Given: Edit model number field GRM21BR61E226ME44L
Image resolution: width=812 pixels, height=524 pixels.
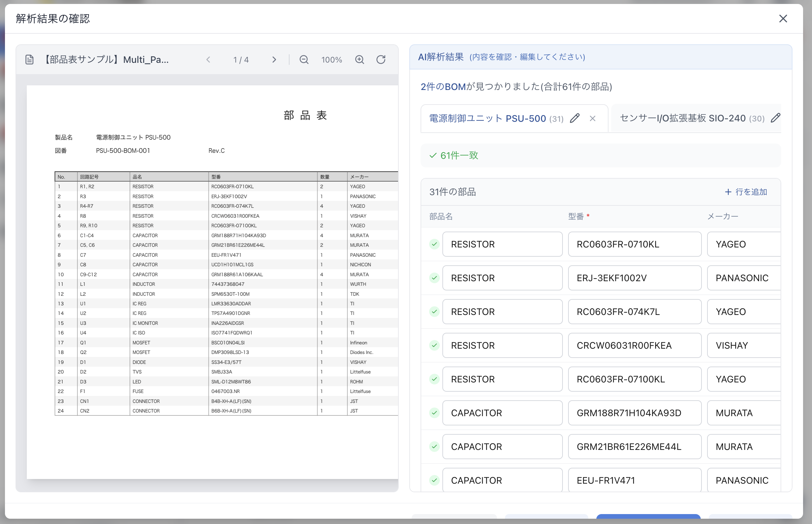Looking at the screenshot, I should pos(635,446).
